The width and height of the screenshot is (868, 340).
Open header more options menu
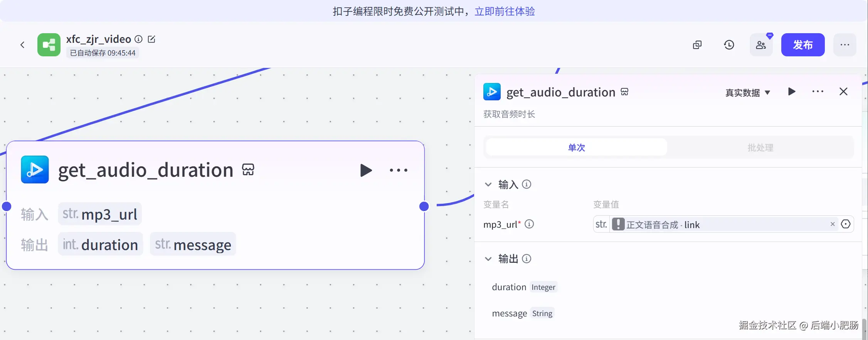pyautogui.click(x=845, y=45)
